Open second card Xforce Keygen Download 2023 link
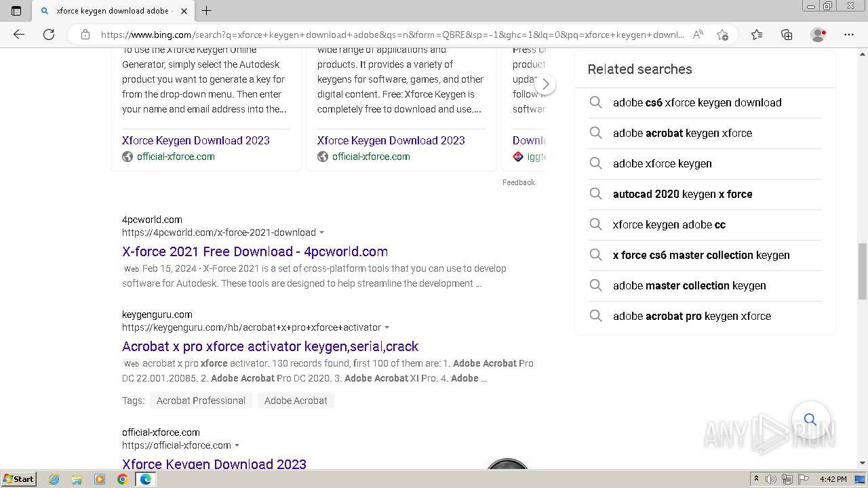The height and width of the screenshot is (488, 868). pos(391,140)
